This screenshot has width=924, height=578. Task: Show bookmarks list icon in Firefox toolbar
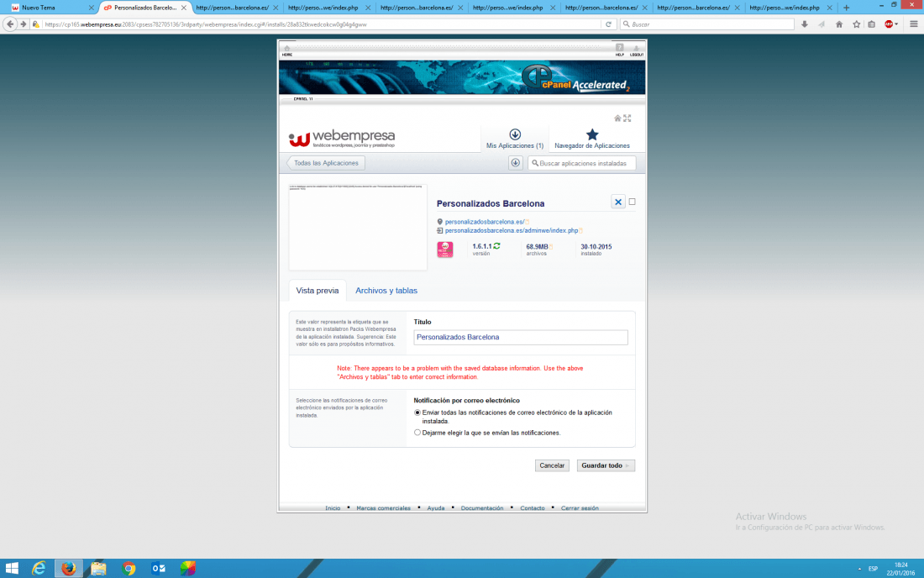pyautogui.click(x=872, y=24)
